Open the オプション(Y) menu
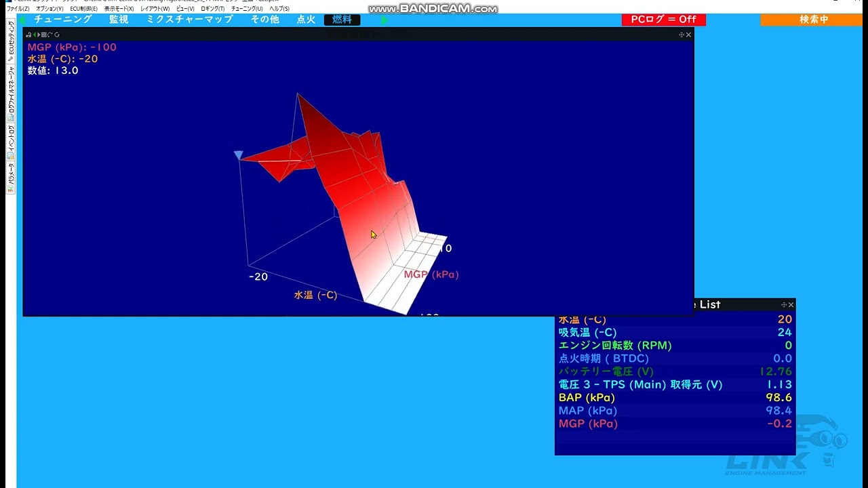Image resolution: width=868 pixels, height=488 pixels. coord(50,9)
